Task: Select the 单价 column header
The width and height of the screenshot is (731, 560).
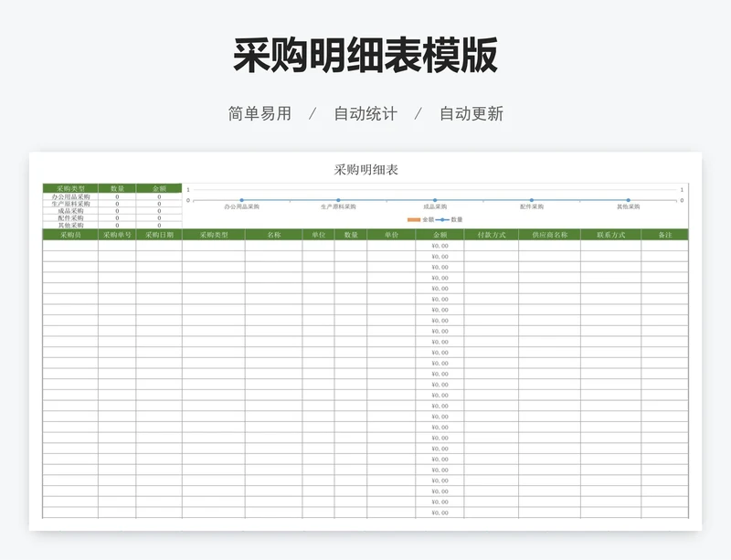Action: tap(391, 235)
